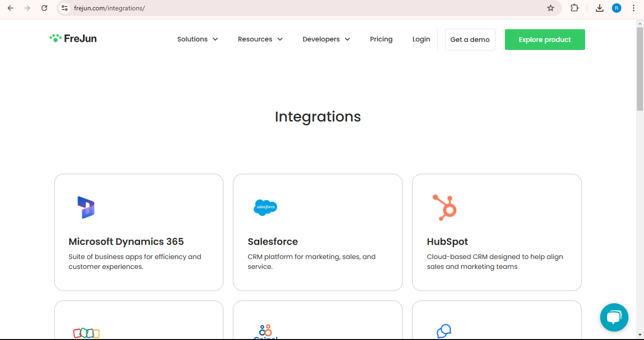Click the Get a demo button
The width and height of the screenshot is (644, 340).
470,40
